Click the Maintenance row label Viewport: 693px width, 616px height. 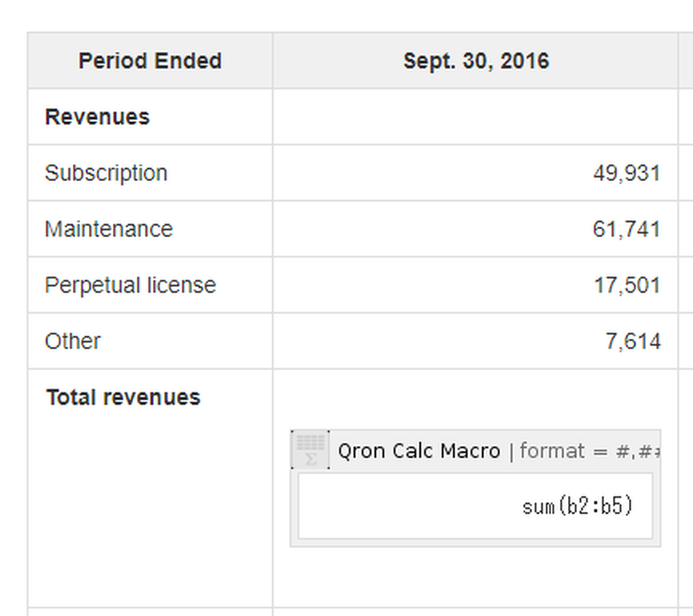coord(109,228)
